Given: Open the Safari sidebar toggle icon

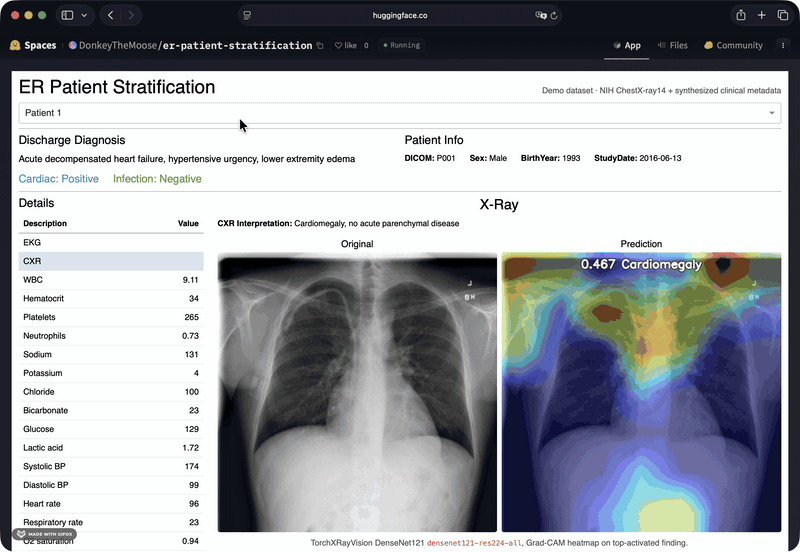Looking at the screenshot, I should (x=67, y=15).
